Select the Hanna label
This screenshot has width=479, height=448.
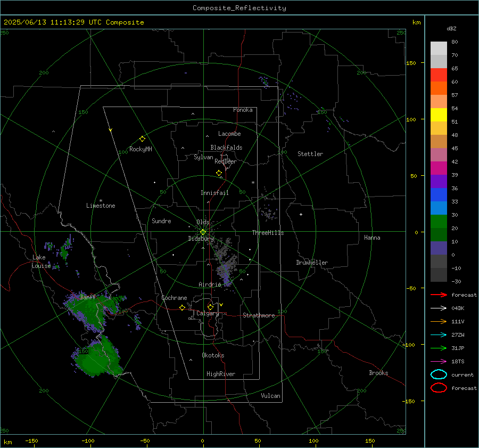372,238
